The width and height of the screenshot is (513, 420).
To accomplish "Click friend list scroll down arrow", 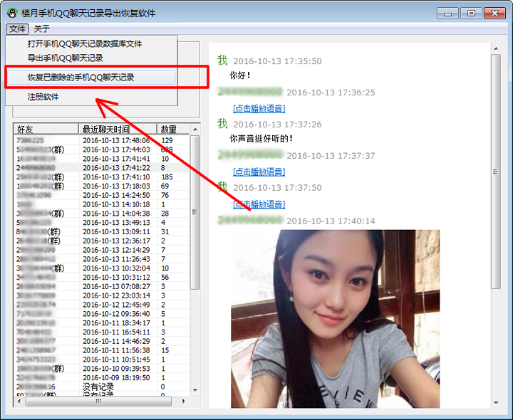I will pyautogui.click(x=195, y=390).
